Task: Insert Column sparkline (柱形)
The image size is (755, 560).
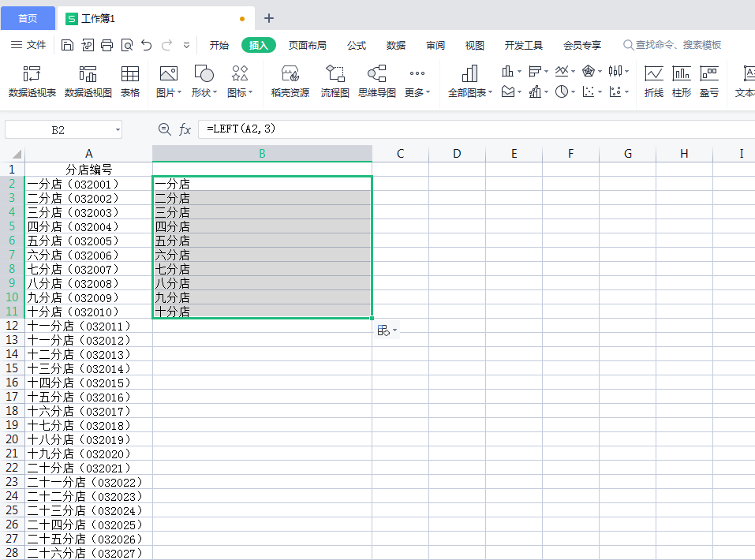Action: [x=682, y=81]
